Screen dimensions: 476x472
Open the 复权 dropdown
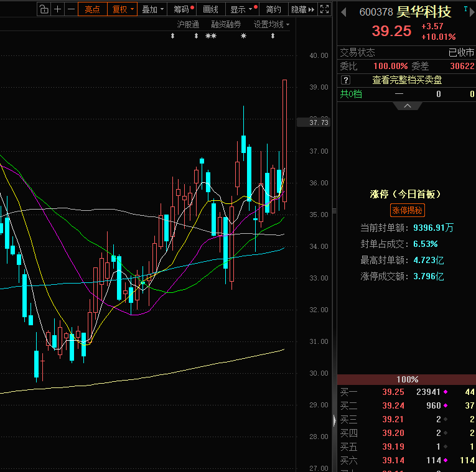(x=123, y=9)
